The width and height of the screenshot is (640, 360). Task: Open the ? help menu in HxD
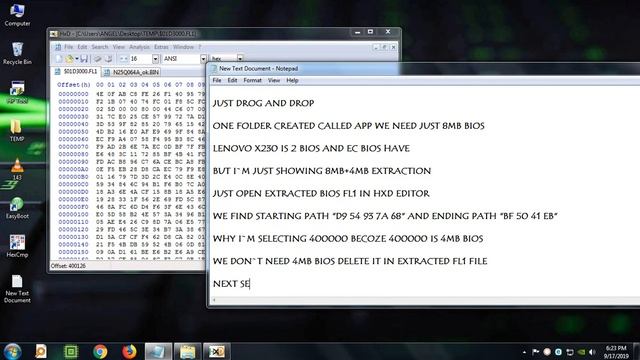click(200, 47)
